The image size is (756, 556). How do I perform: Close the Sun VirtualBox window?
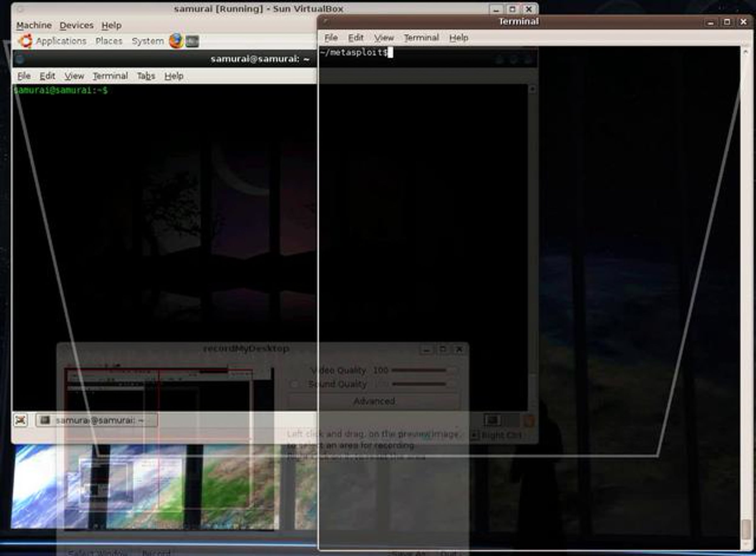click(x=529, y=9)
